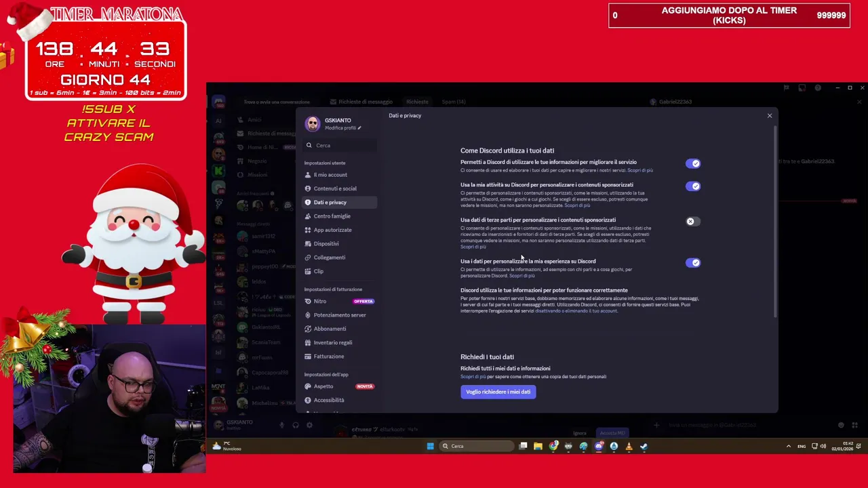Screen dimensions: 868x488
Task: Disable Permetti a Discord di utilizzare informazioni toggle
Action: (692, 163)
